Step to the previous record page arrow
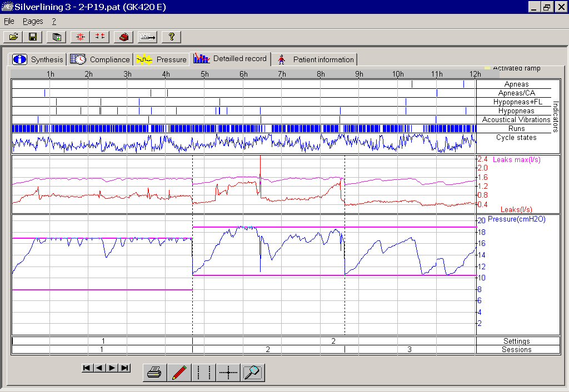The height and width of the screenshot is (392, 569). 99,368
